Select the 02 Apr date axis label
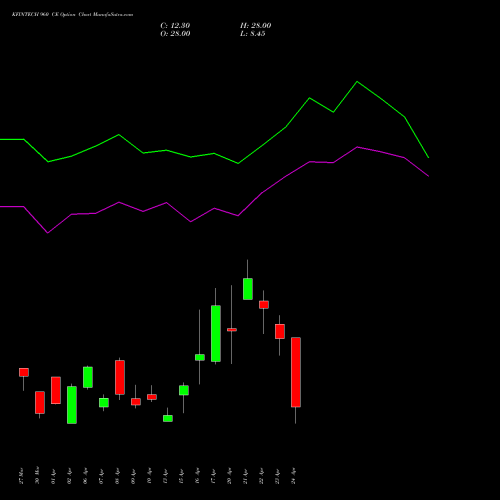Viewport: 500px width, 500px height. 69,476
